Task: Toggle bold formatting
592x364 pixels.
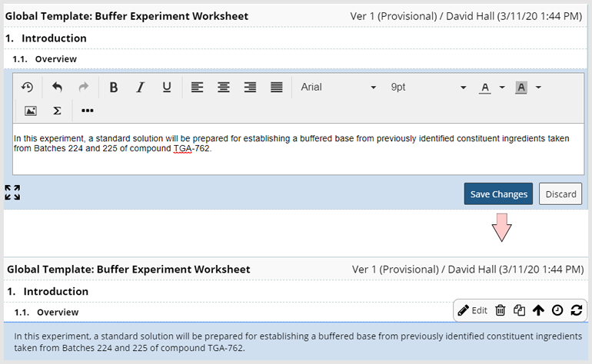Action: coord(113,87)
